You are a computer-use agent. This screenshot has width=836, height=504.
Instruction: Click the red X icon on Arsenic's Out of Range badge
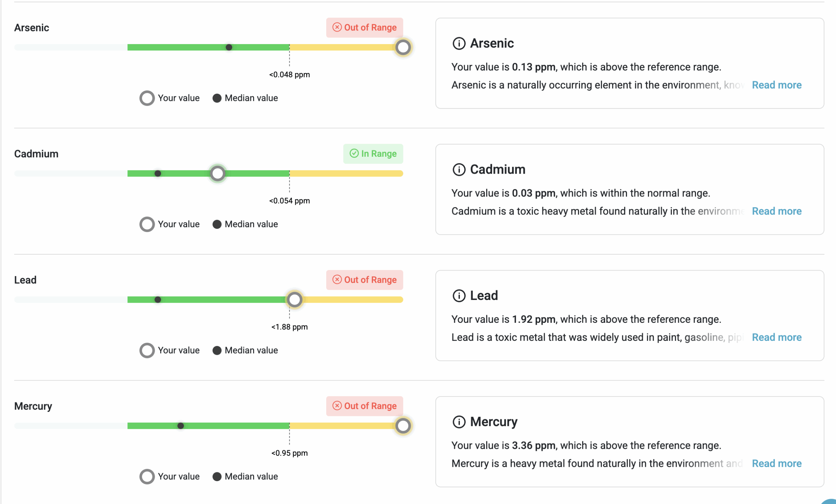point(337,27)
